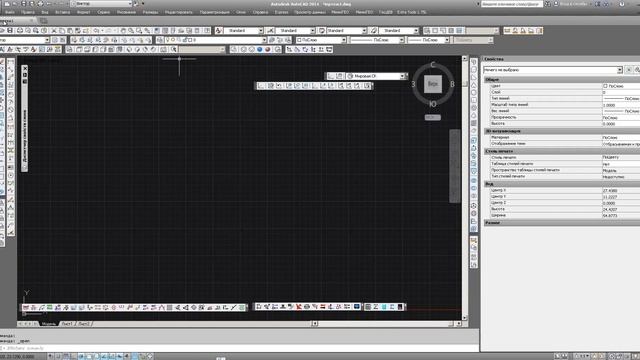Viewport: 640px width, 360px height.
Task: Click the vertical scrollbar of the drawing area
Action: point(464,188)
